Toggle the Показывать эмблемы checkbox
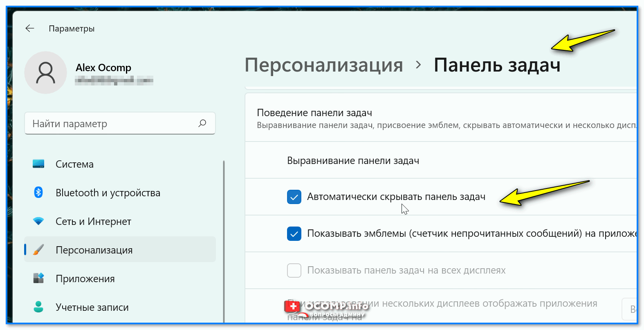Screen dimensions: 644x330 pos(294,233)
